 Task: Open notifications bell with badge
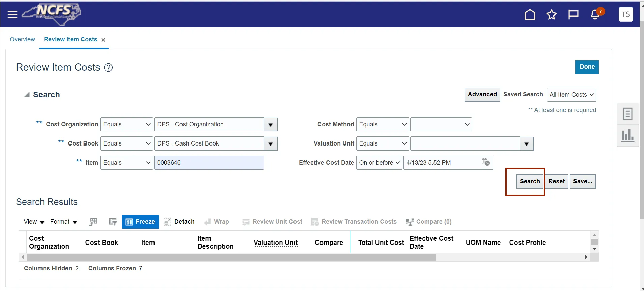pyautogui.click(x=595, y=14)
